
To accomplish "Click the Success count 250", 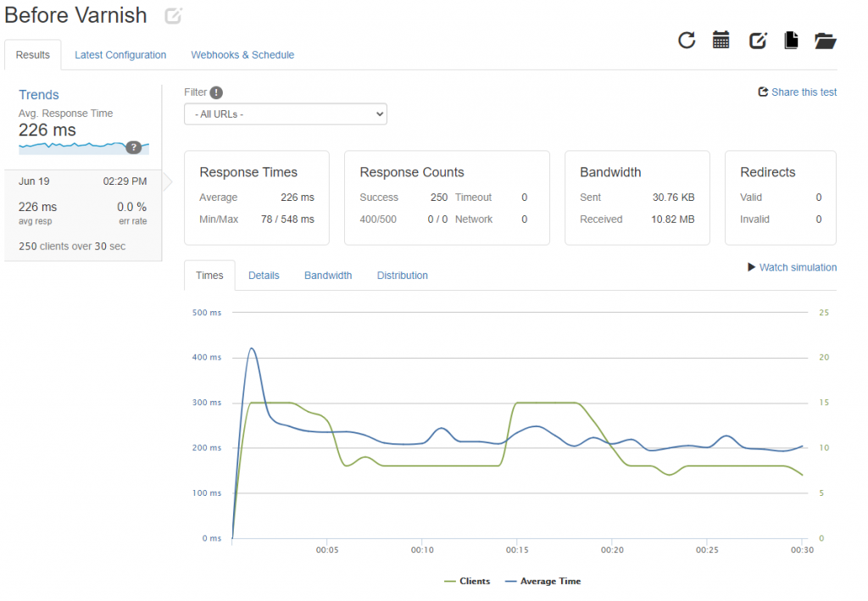I will (439, 197).
